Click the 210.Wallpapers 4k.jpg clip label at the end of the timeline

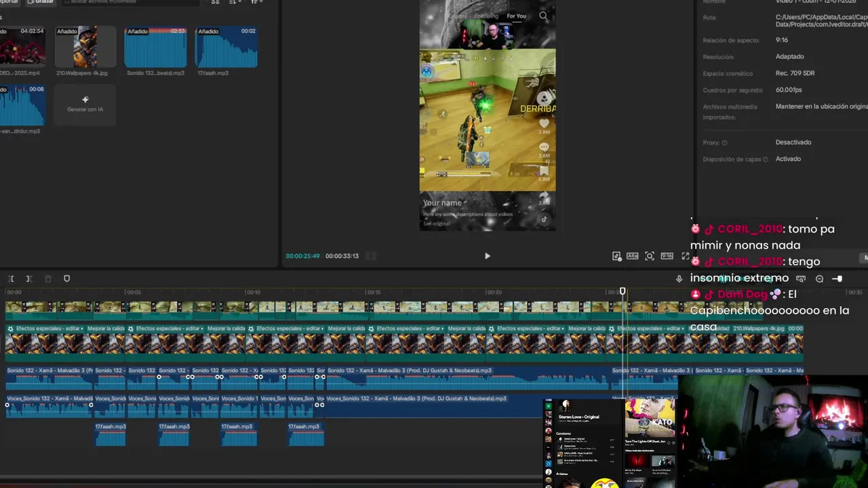pos(759,329)
